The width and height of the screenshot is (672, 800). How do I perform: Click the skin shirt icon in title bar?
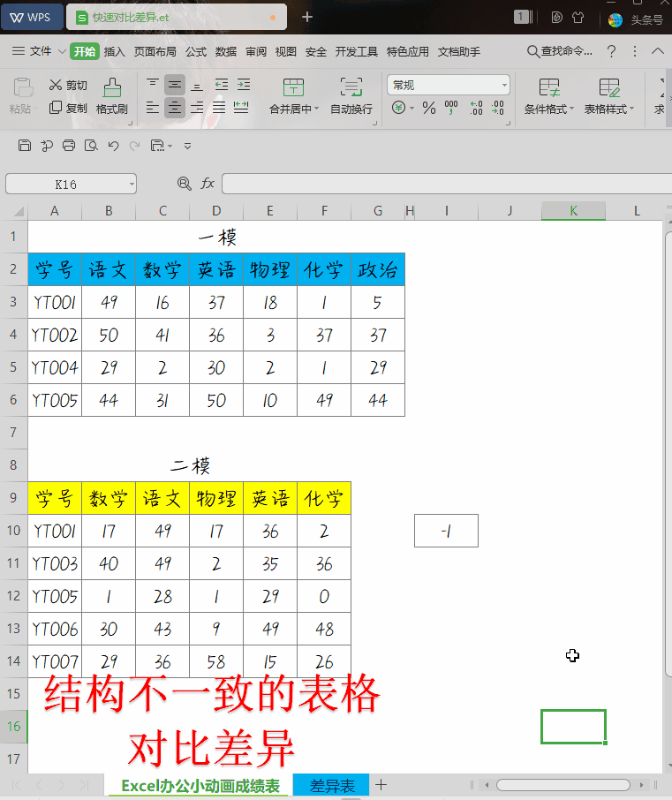pos(578,18)
